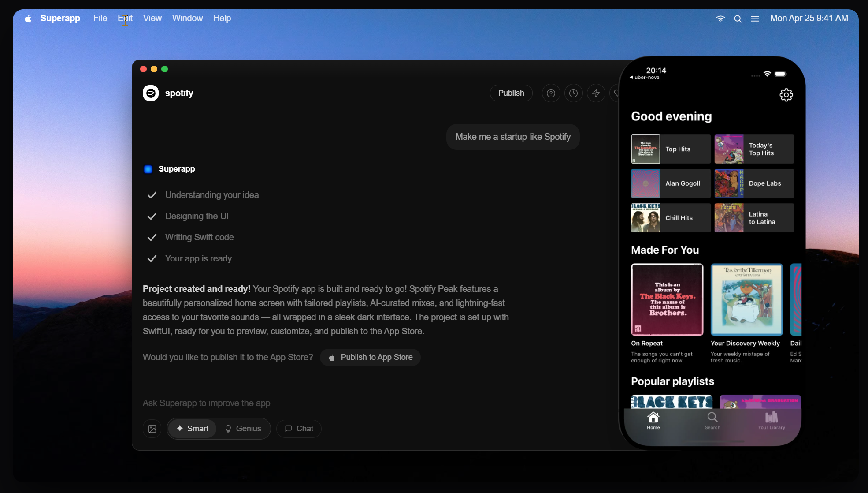Open Control Center menu bar icon
Viewport: 868px width, 493px height.
[755, 19]
